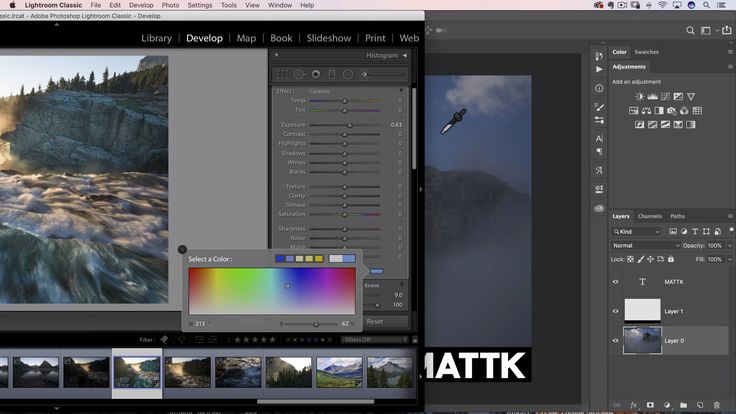
Task: Open the Adjustments panel options menu
Action: [730, 67]
